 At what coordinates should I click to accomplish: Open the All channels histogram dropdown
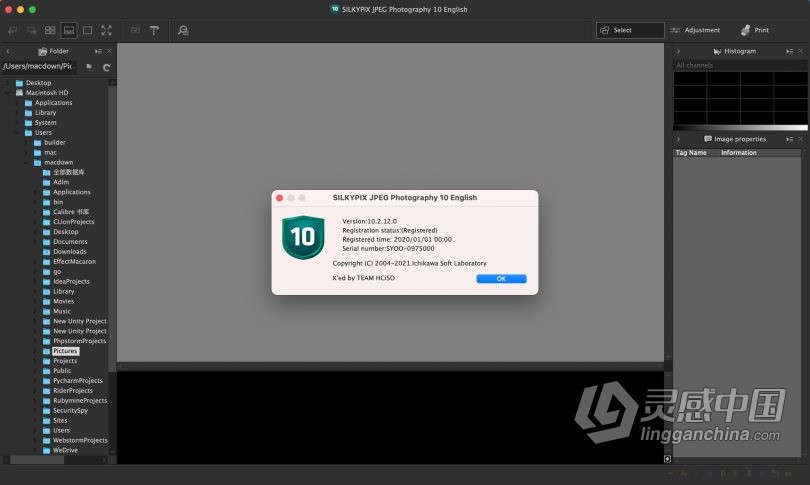[x=740, y=66]
